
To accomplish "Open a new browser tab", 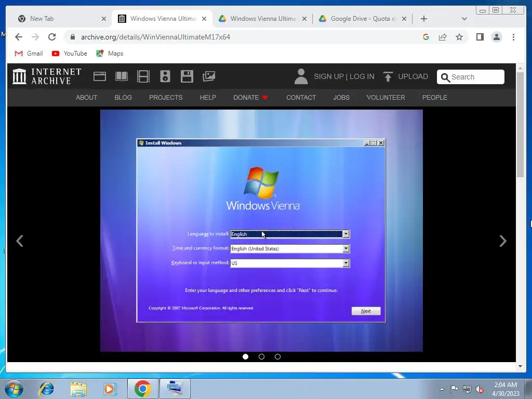I will [x=424, y=19].
